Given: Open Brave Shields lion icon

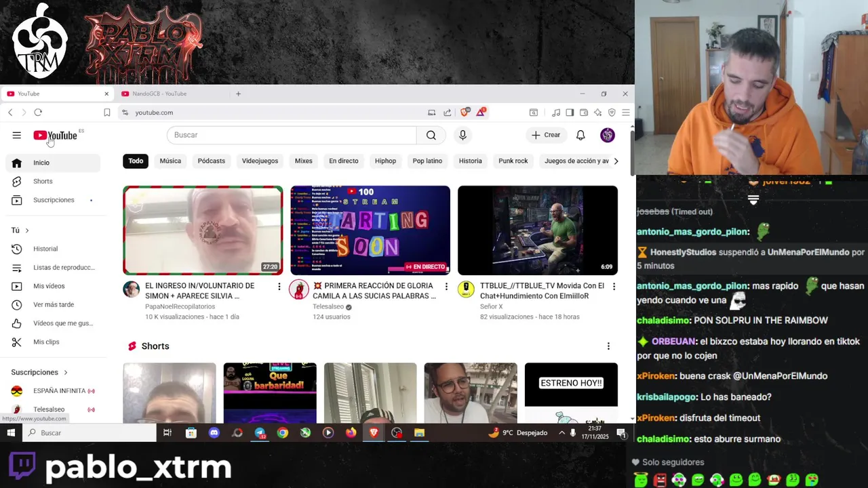Looking at the screenshot, I should click(x=465, y=113).
